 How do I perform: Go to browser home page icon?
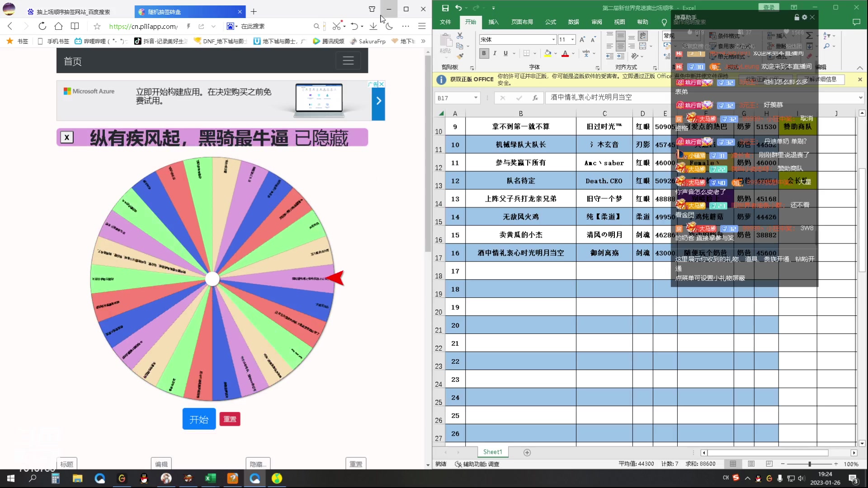[58, 26]
